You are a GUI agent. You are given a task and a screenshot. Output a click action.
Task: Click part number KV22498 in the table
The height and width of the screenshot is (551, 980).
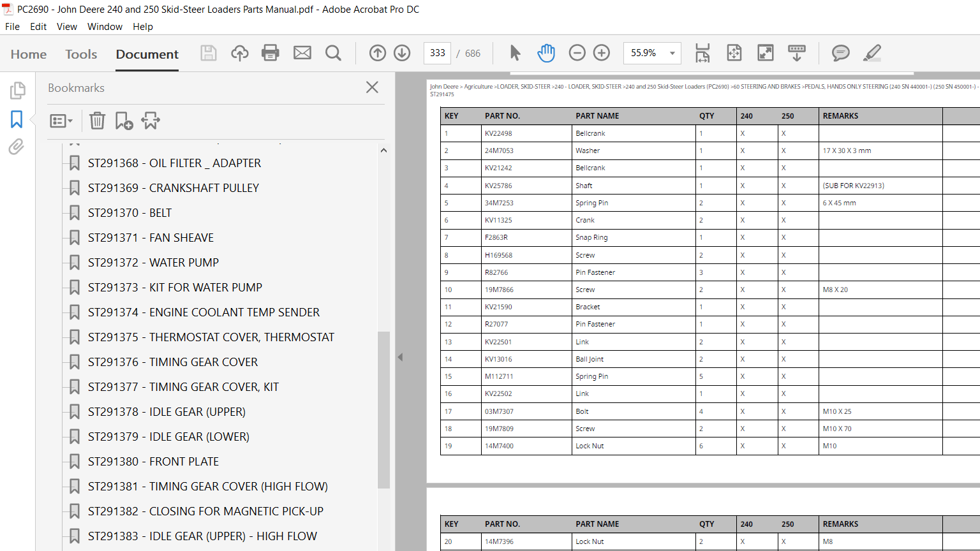498,133
